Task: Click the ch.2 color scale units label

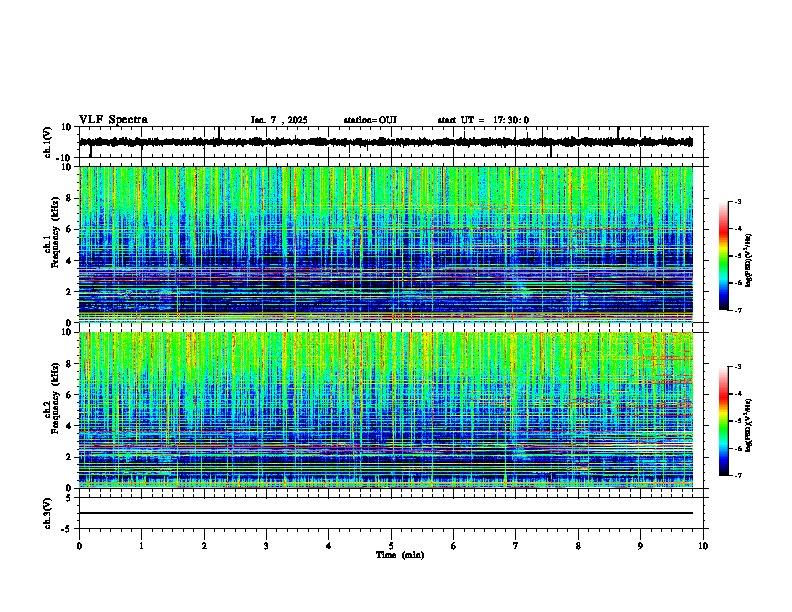Action: (749, 425)
